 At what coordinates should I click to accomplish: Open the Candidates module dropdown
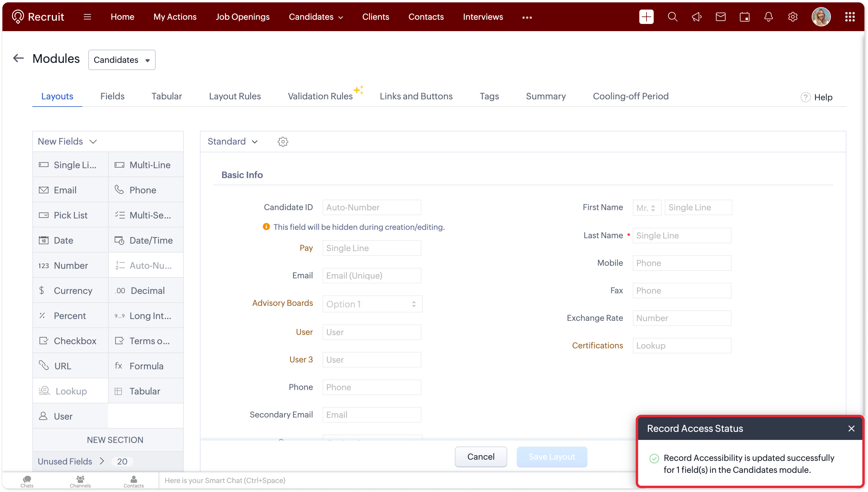coord(122,60)
